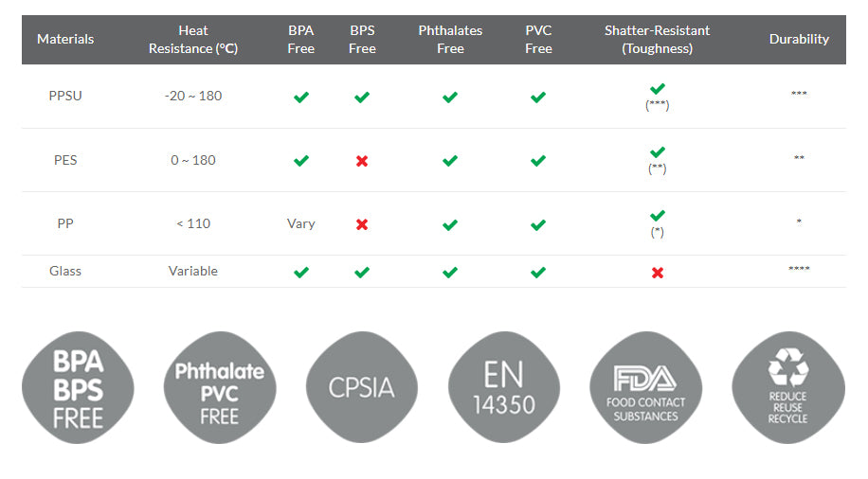Click the Glass material row label
The width and height of the screenshot is (868, 479).
tap(65, 271)
